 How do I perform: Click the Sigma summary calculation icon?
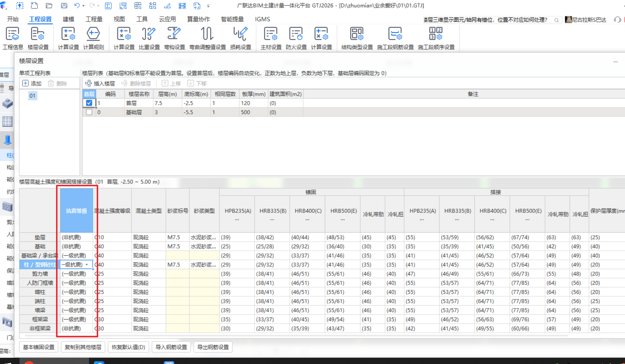[x=108, y=6]
